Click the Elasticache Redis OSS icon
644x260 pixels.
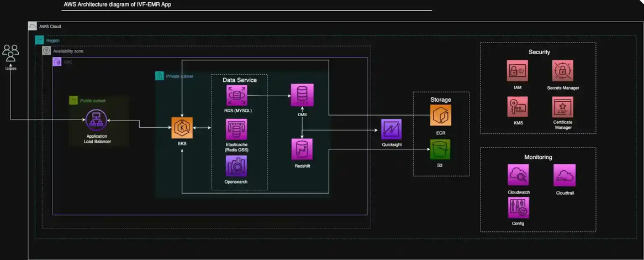coord(236,129)
